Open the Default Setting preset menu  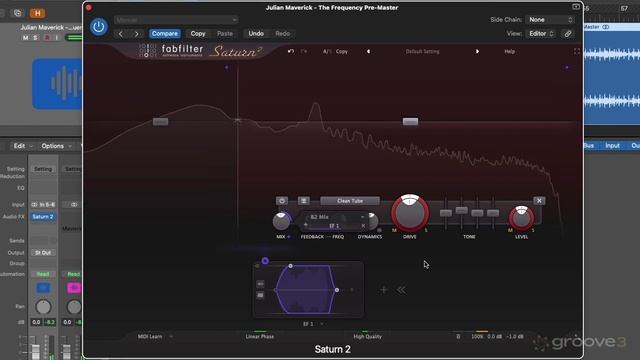tap(422, 51)
